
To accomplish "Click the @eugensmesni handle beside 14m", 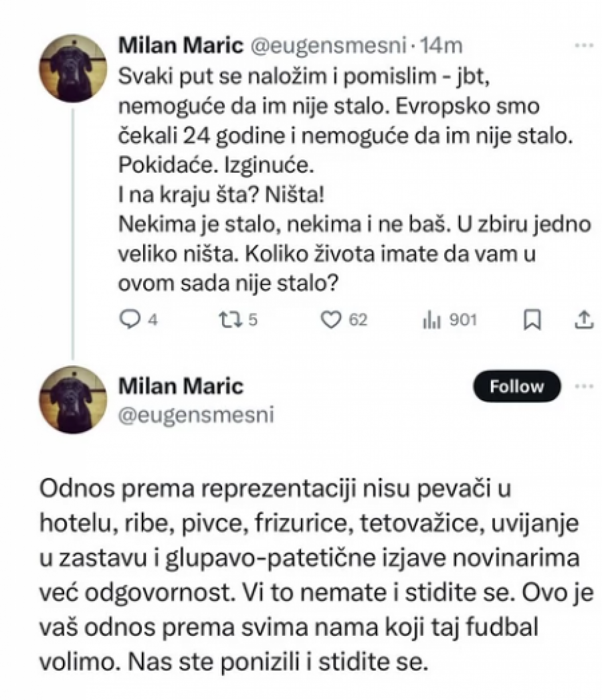I will click(x=328, y=46).
